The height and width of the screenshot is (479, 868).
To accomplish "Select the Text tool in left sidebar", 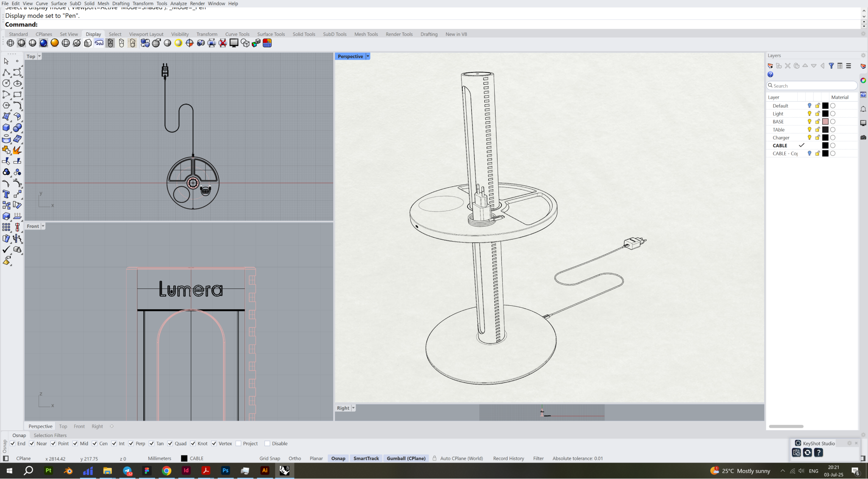I will coord(6,194).
